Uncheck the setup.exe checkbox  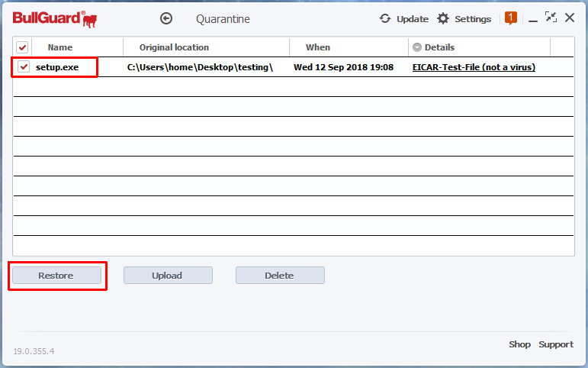pyautogui.click(x=24, y=67)
